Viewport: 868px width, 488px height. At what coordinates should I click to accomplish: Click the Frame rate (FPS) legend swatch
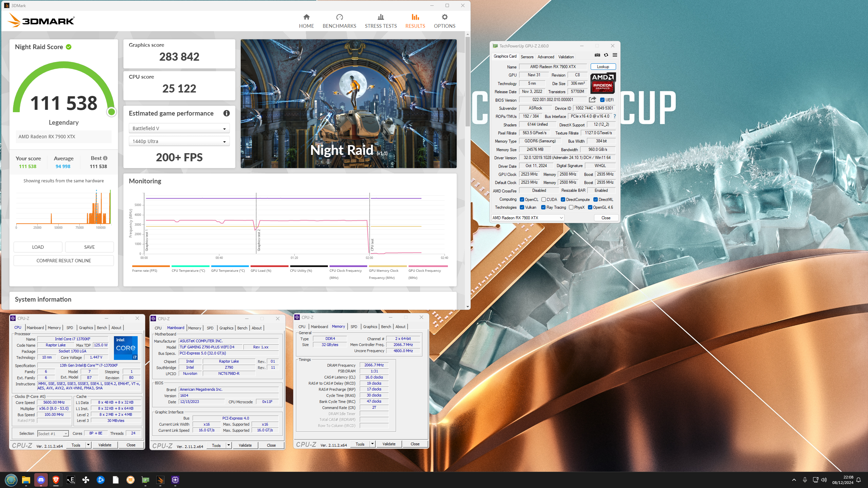[151, 266]
